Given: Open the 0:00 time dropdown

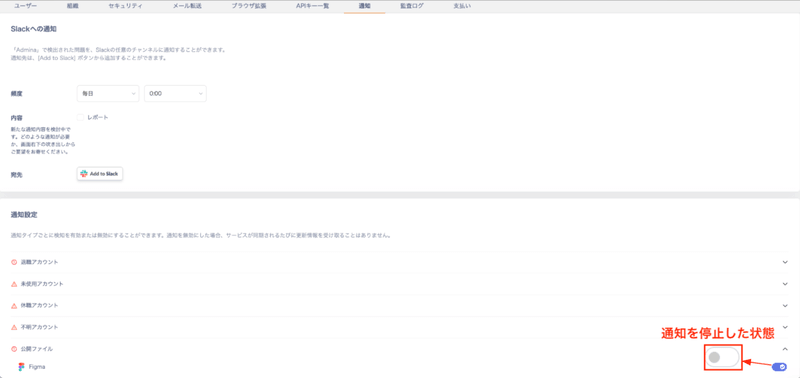Looking at the screenshot, I should [175, 94].
